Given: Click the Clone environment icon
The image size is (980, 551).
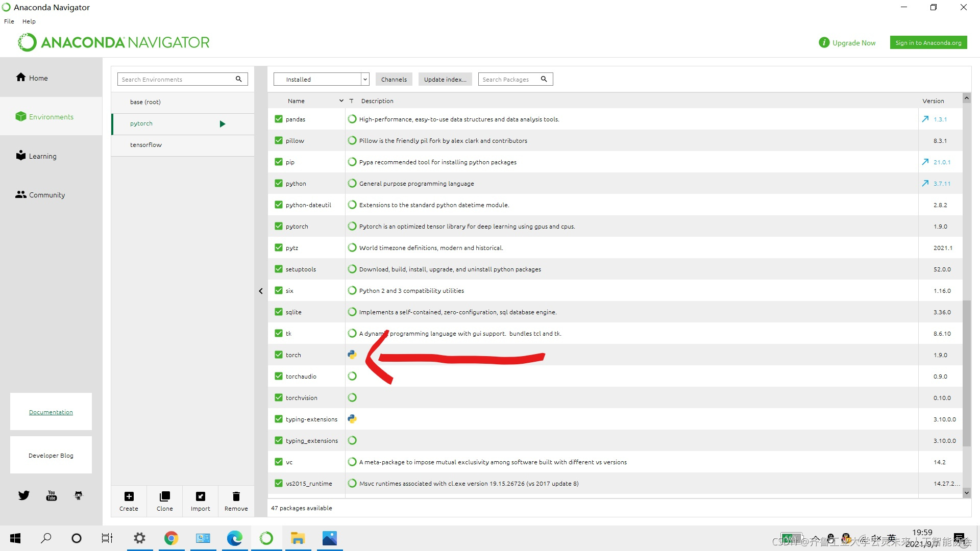Looking at the screenshot, I should (x=165, y=496).
